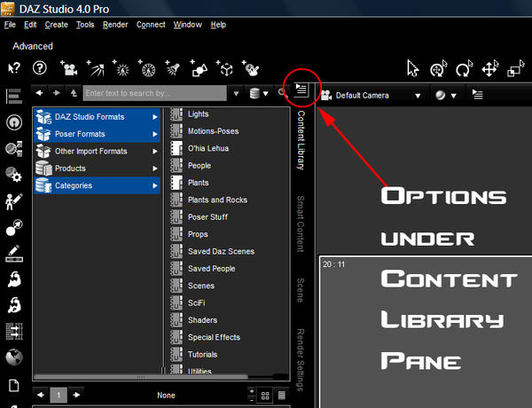This screenshot has height=408, width=532.
Task: Click the sphere-and-gear icon in sidebar
Action: click(14, 175)
